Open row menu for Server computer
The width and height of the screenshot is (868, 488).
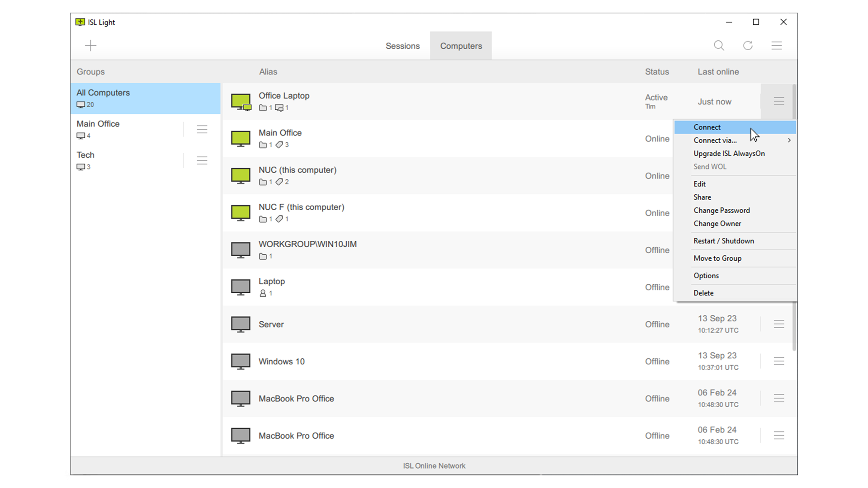tap(778, 324)
